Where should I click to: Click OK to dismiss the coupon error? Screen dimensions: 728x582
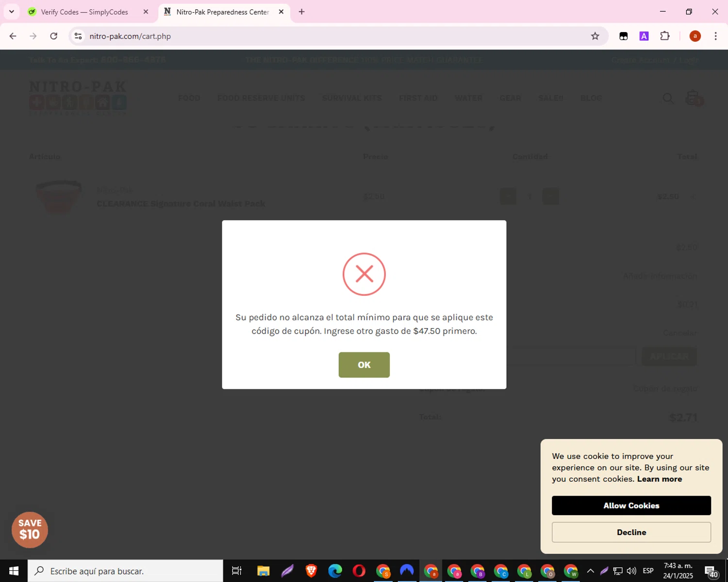click(364, 365)
